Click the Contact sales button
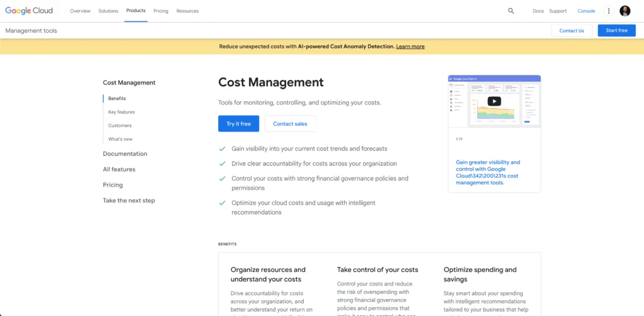 pyautogui.click(x=290, y=123)
